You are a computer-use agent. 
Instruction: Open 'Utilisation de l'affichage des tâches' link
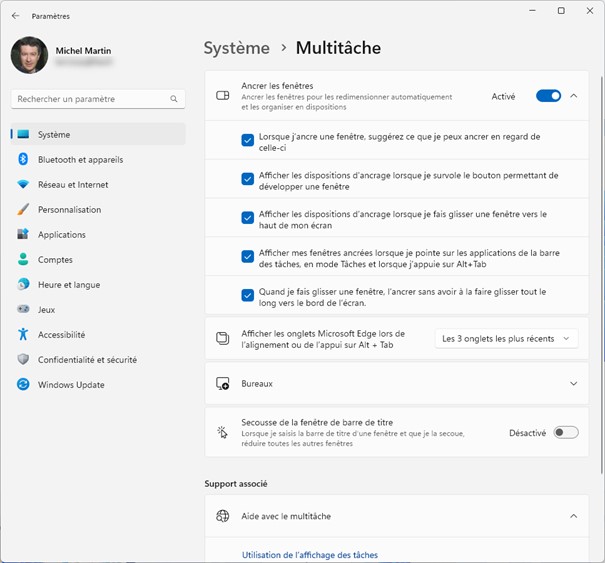(x=310, y=555)
